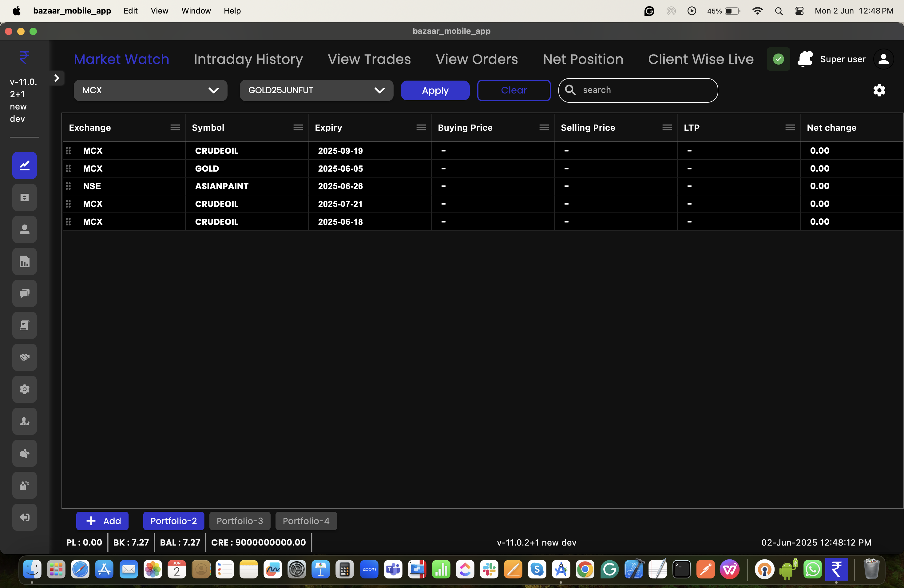The height and width of the screenshot is (588, 904).
Task: Expand the sidebar with the chevron arrow
Action: (57, 78)
